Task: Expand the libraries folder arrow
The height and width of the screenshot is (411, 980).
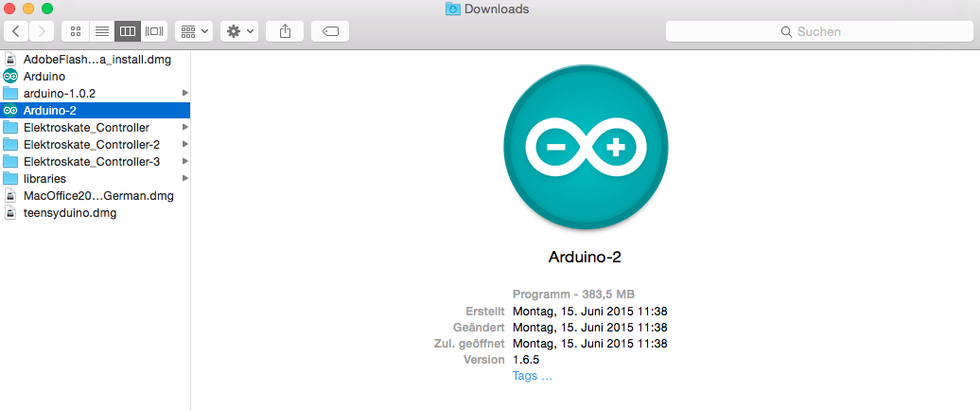Action: 185,178
